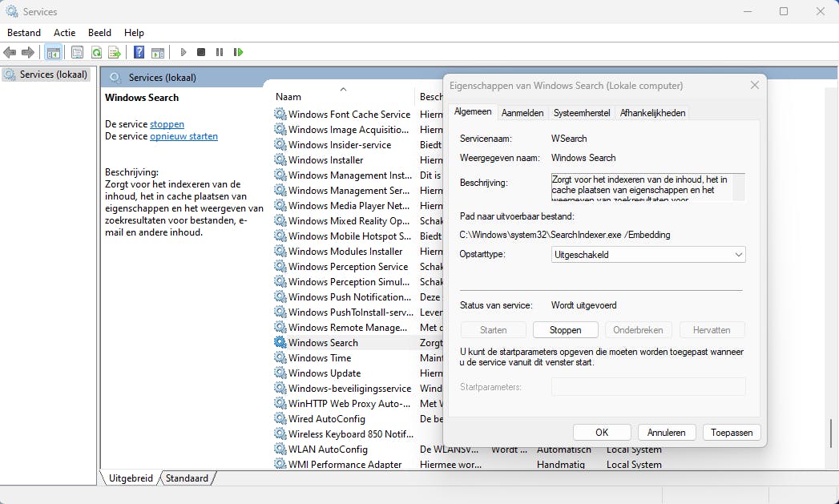Open Help via the blue question mark icon
The image size is (839, 504).
click(139, 53)
